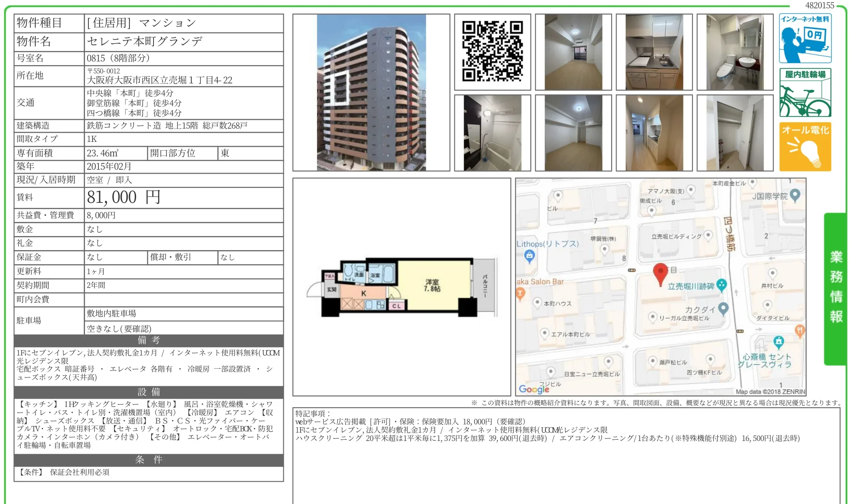Click the Google logo on the map

[534, 389]
